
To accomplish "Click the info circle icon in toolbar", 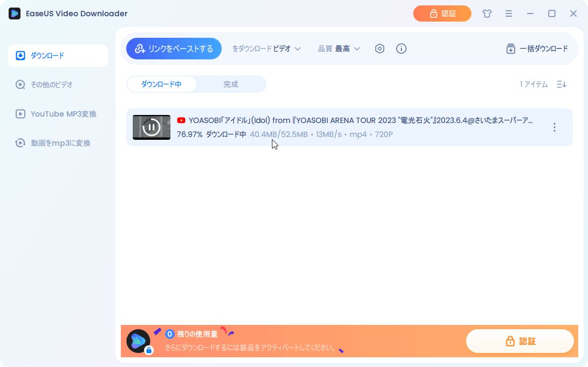I will point(401,49).
